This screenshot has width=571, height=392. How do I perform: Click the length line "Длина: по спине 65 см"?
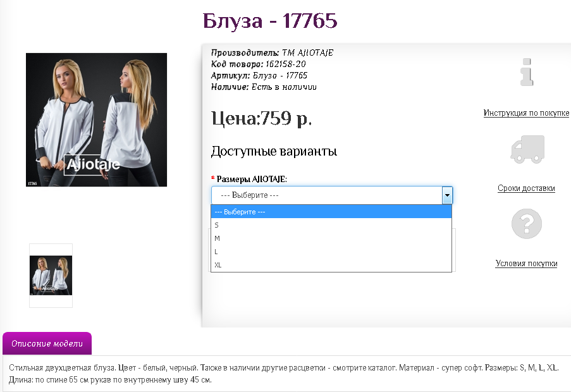(x=110, y=379)
